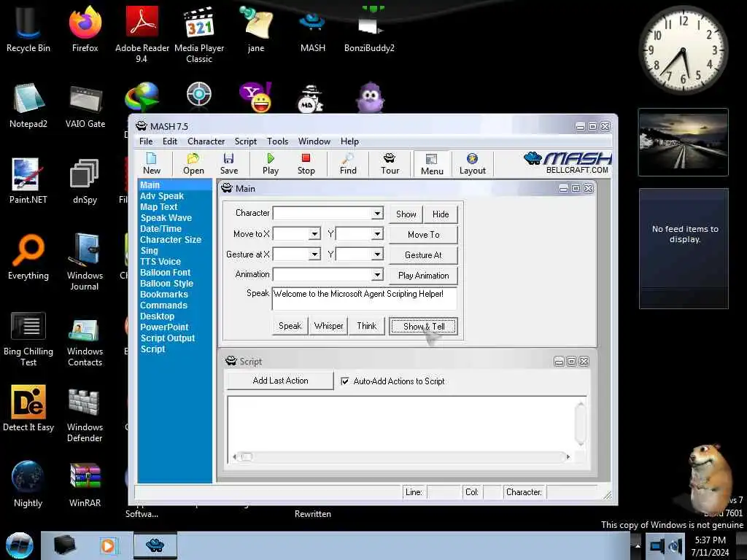Viewport: 747px width, 560px height.
Task: Click the taskbar clock showing 5:37 PM
Action: (710, 545)
